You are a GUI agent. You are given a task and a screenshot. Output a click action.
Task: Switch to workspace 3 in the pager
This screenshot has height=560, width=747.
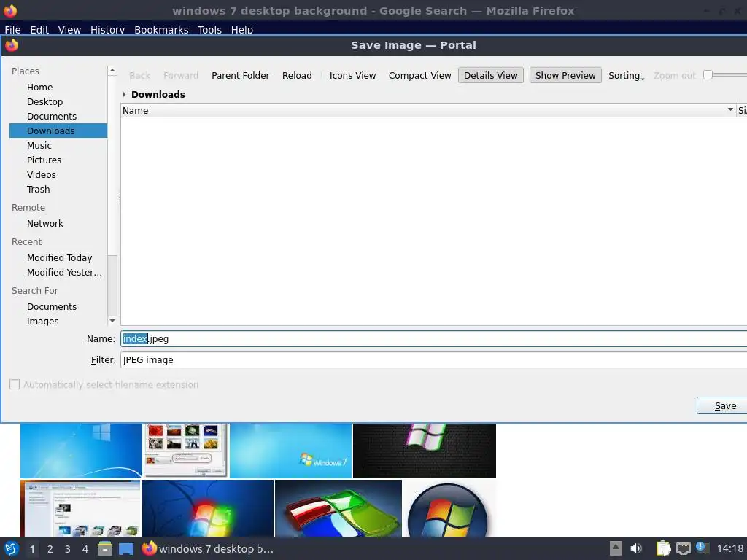click(68, 549)
